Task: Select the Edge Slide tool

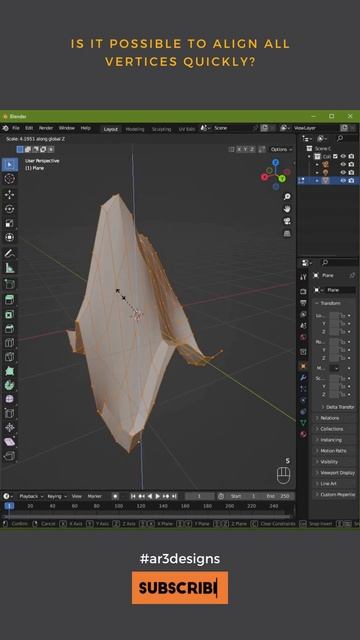Action: coord(9,413)
